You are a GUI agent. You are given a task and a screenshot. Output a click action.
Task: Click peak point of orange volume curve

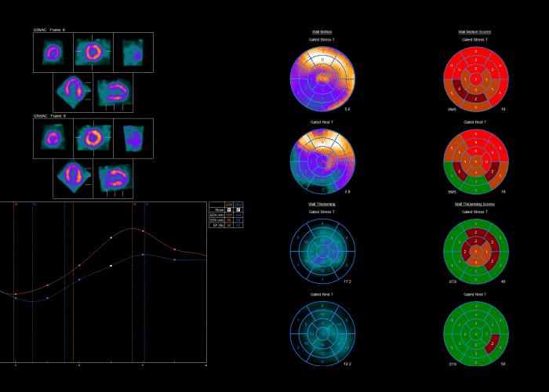click(133, 229)
